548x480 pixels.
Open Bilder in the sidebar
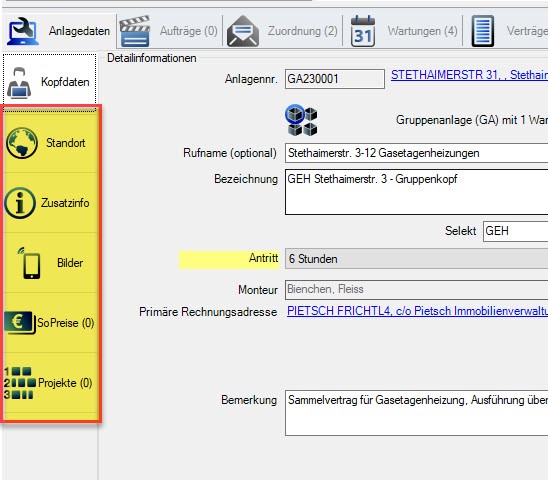pyautogui.click(x=50, y=263)
